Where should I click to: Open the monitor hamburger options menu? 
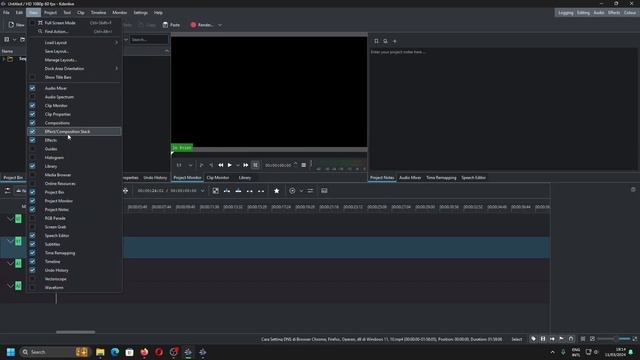304,165
